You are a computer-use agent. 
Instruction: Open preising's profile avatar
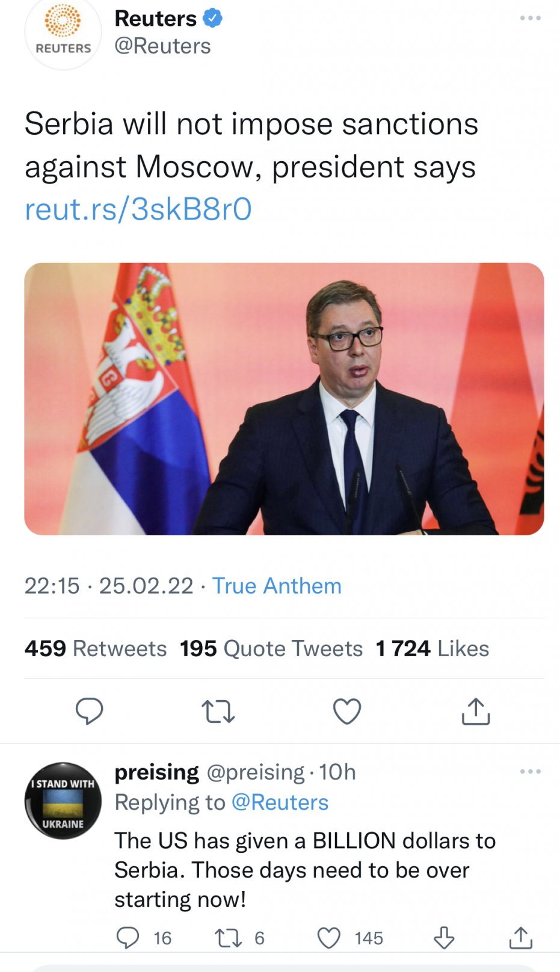63,801
